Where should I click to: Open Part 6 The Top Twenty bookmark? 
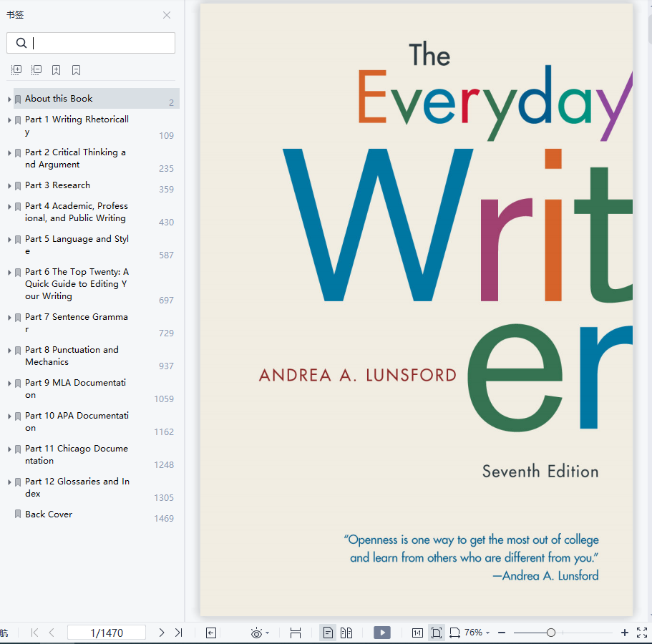pos(77,283)
